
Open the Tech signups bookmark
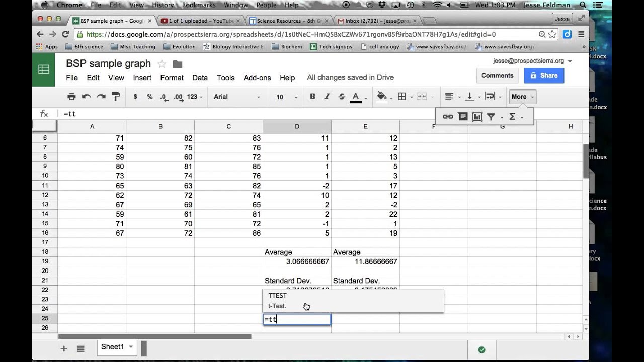tap(332, 47)
